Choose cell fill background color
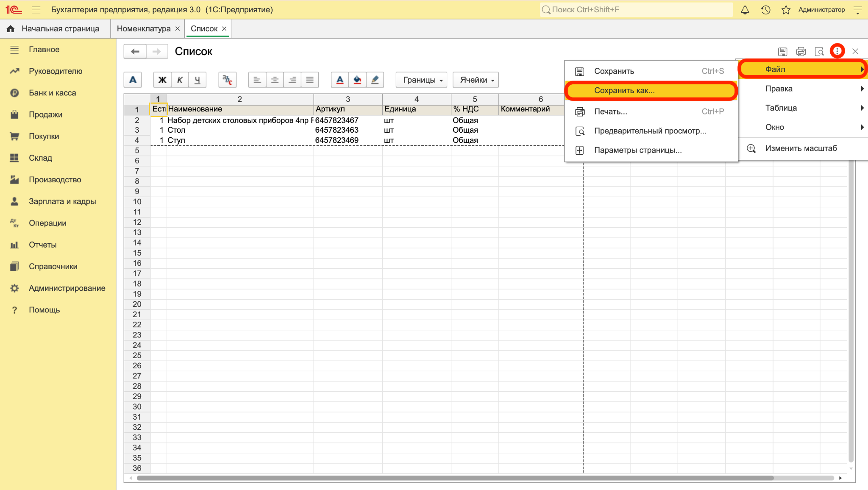 357,80
